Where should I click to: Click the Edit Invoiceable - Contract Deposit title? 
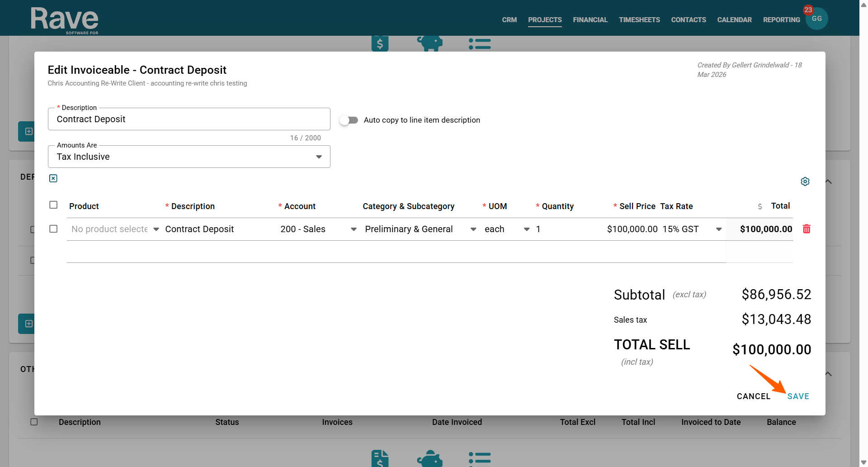point(137,70)
